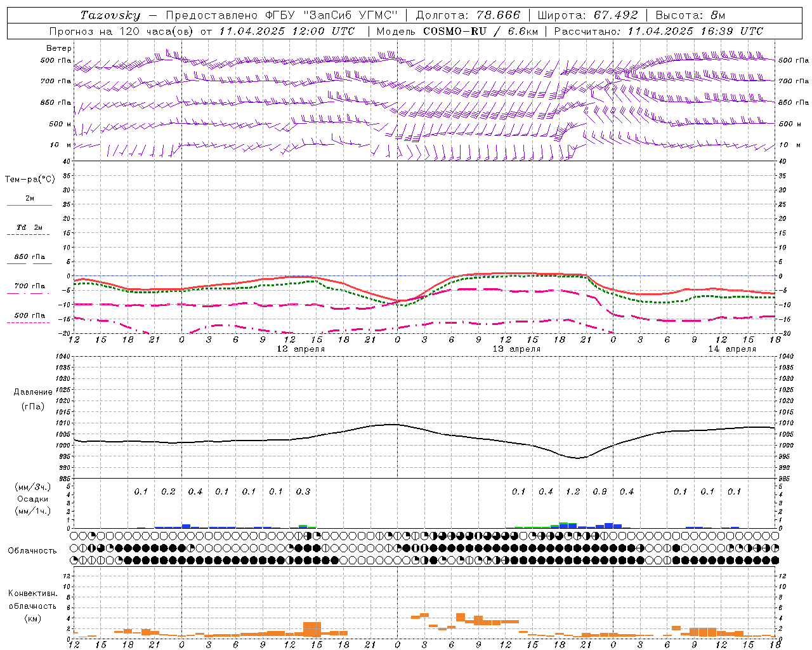The image size is (812, 650).
Task: Select the Осадки precipitation label
Action: coord(33,499)
